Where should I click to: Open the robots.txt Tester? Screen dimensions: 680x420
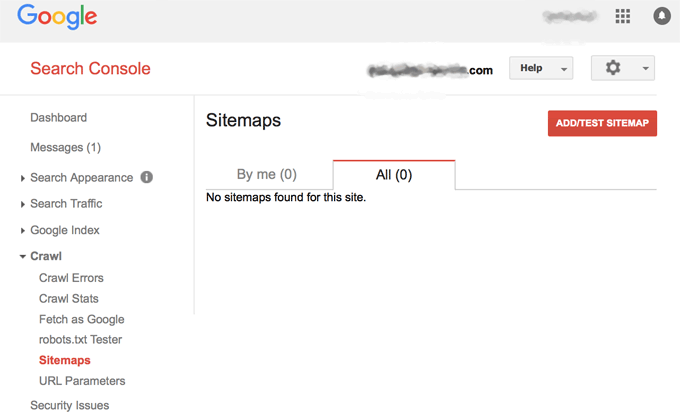(x=80, y=339)
